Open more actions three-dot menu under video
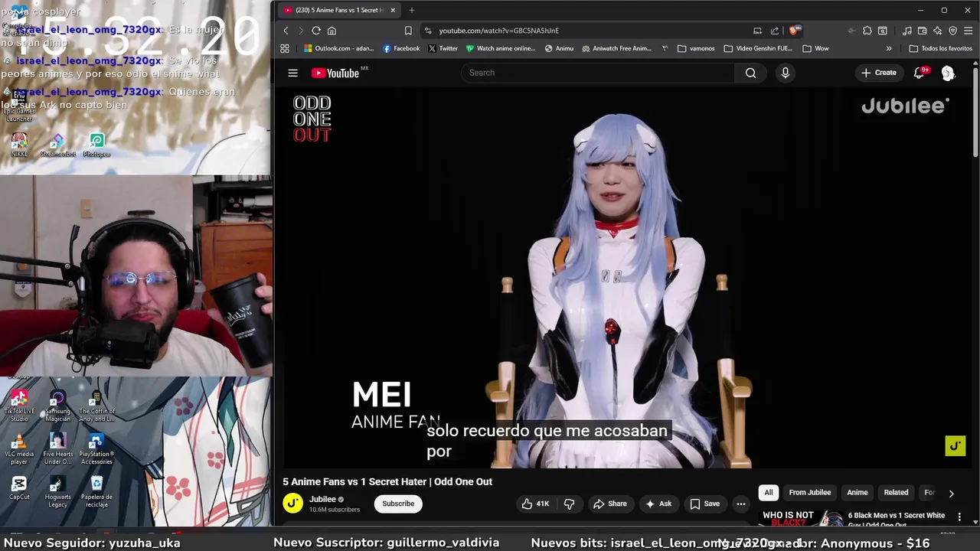This screenshot has height=551, width=980. coord(740,504)
